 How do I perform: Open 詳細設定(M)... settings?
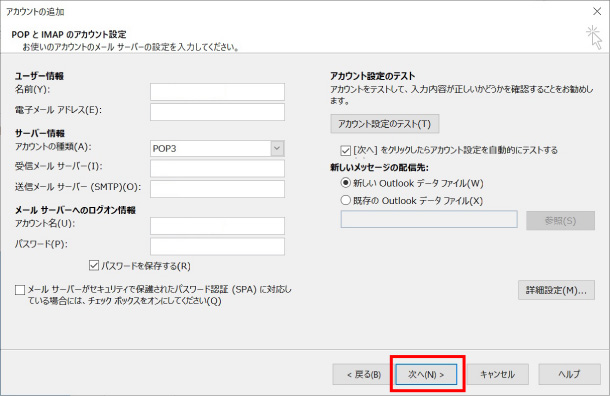(x=556, y=290)
